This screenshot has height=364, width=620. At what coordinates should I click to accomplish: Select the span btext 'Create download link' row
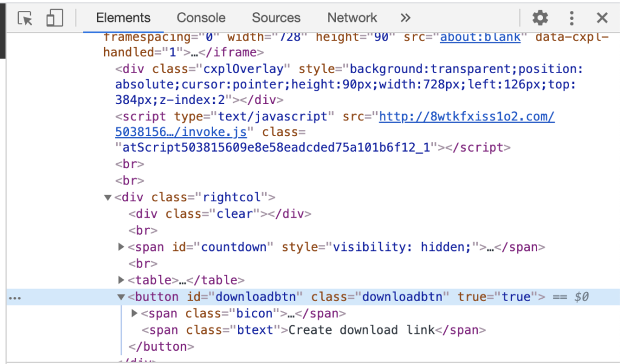coord(314,330)
